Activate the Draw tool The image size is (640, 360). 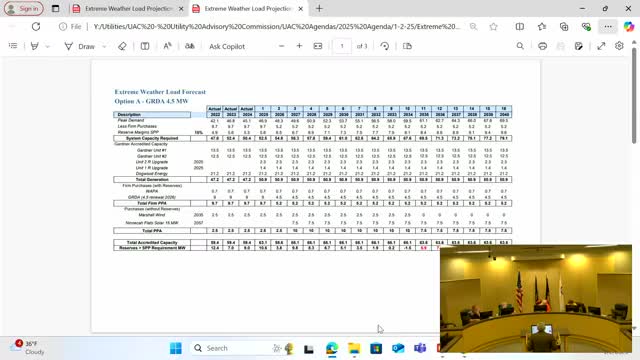(x=80, y=47)
